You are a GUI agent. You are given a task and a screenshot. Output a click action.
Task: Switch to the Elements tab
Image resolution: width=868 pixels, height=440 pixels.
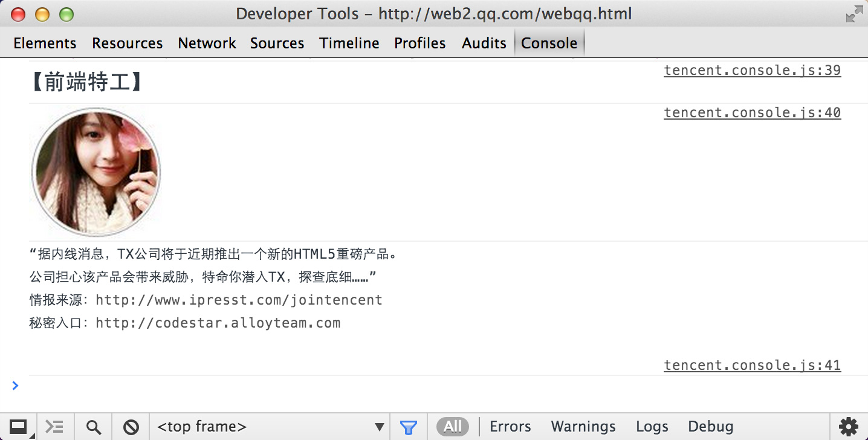45,44
